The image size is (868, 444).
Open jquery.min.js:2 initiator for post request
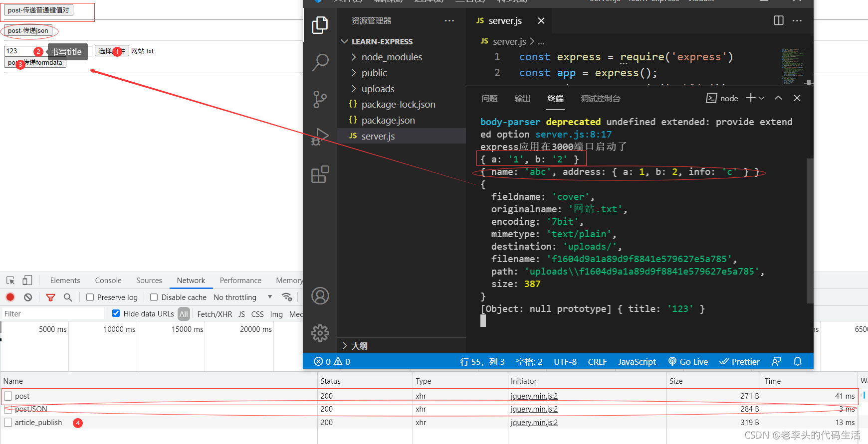click(x=534, y=396)
